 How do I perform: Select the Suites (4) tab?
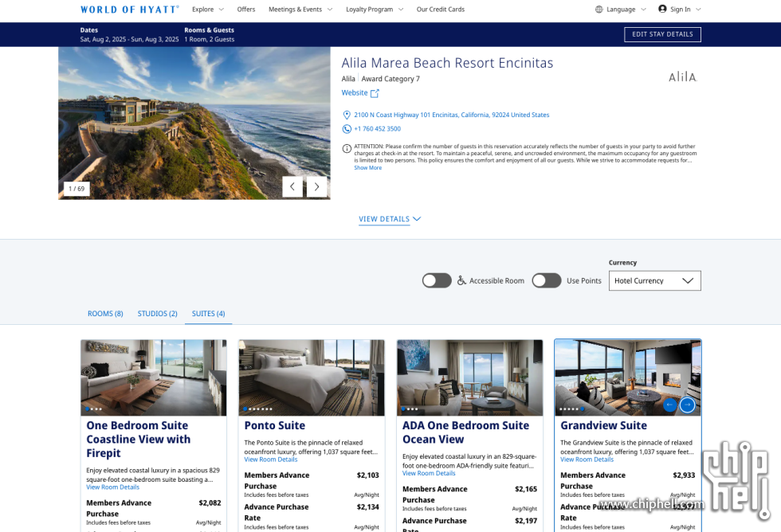pyautogui.click(x=208, y=314)
